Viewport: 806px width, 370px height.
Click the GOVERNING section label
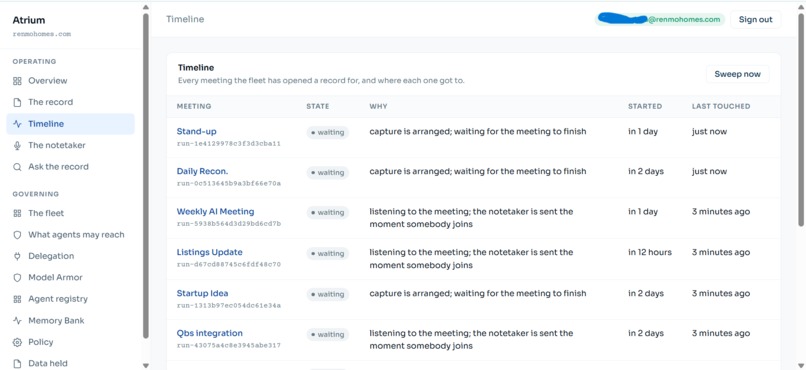(36, 194)
